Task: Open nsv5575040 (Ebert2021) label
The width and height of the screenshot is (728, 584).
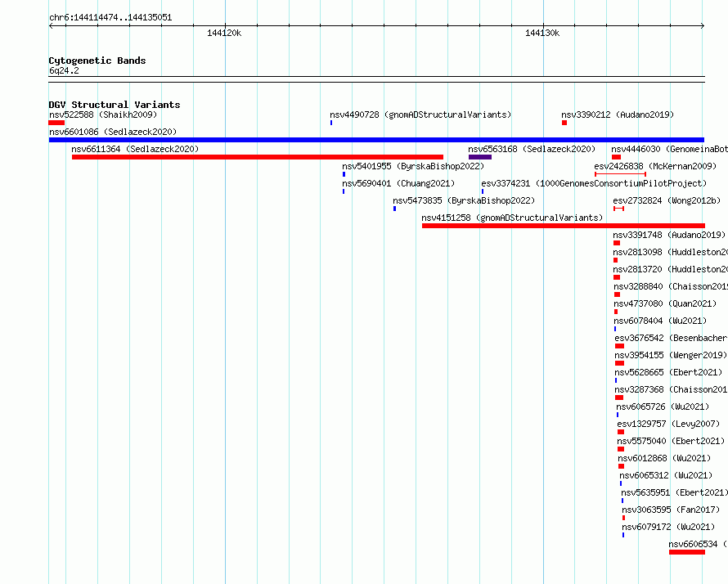Action: (x=671, y=441)
